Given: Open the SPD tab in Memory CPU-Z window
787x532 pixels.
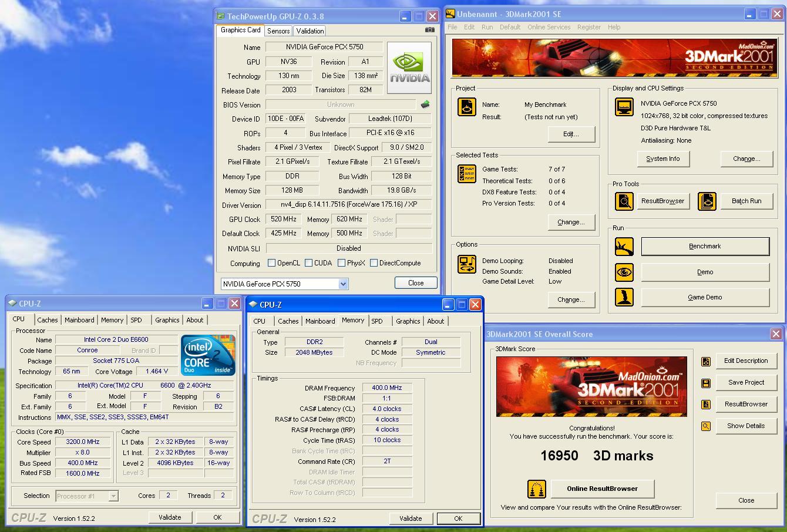Looking at the screenshot, I should click(377, 321).
